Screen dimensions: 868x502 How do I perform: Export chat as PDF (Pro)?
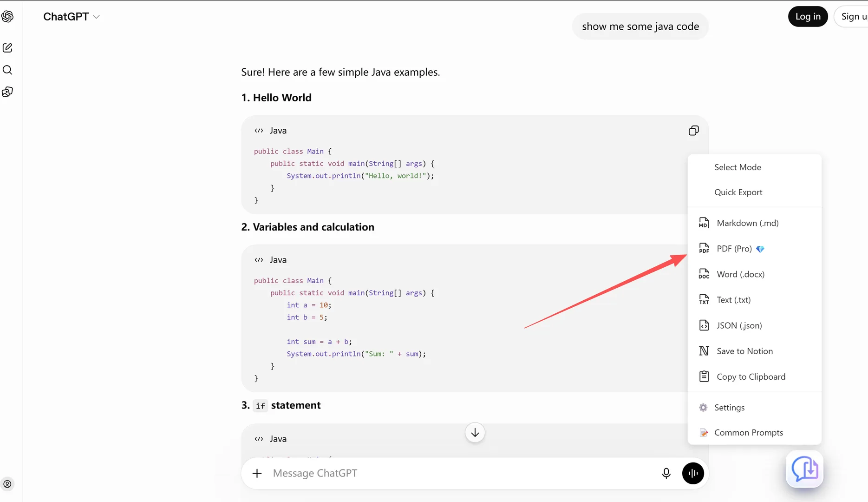coord(755,249)
